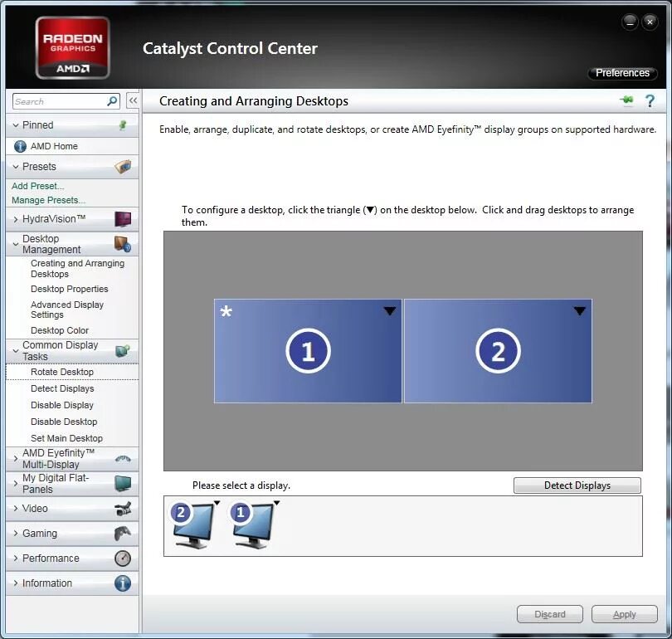
Task: Click the search magnifier icon
Action: pos(112,101)
